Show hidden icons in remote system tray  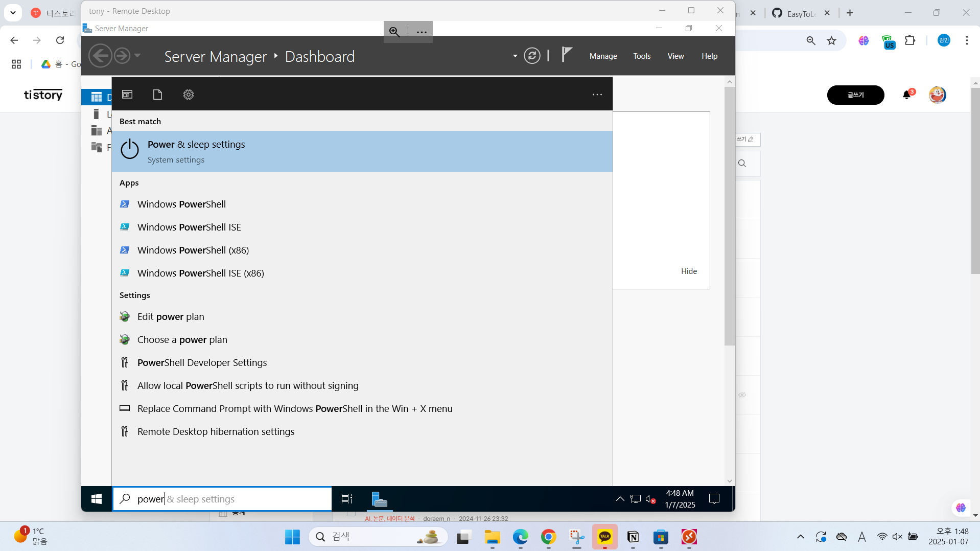620,499
